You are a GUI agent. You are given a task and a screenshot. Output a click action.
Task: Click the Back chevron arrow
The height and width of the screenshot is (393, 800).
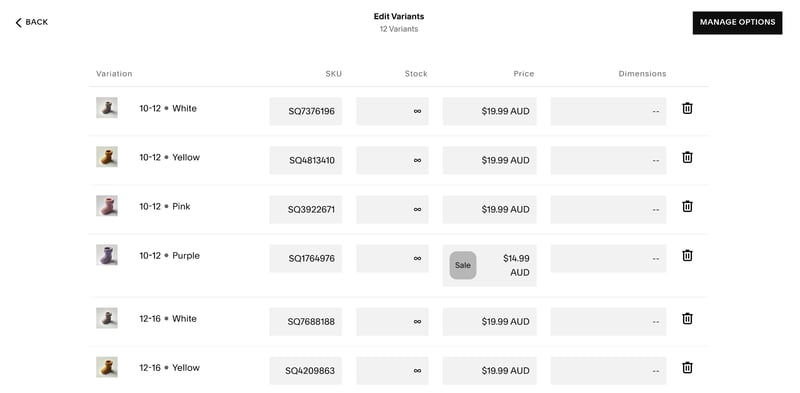click(18, 22)
